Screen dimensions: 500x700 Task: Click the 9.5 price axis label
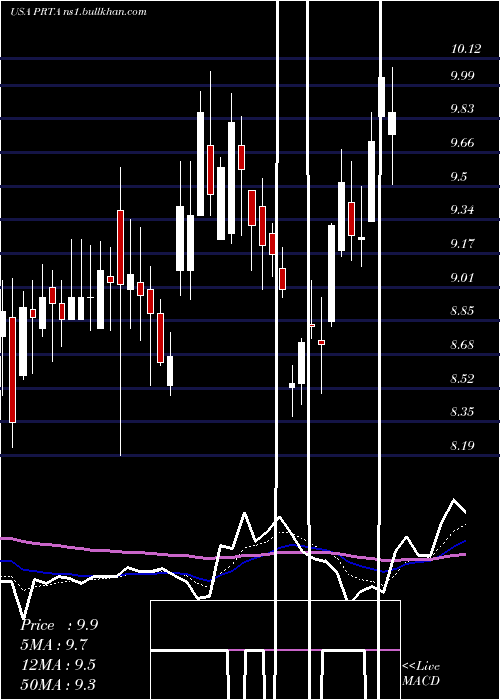458,177
